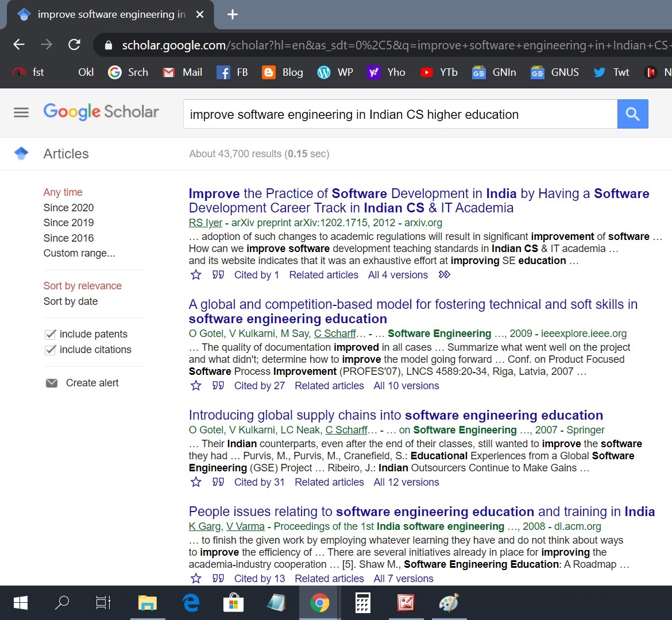Filter results to Since 2019

(x=68, y=223)
